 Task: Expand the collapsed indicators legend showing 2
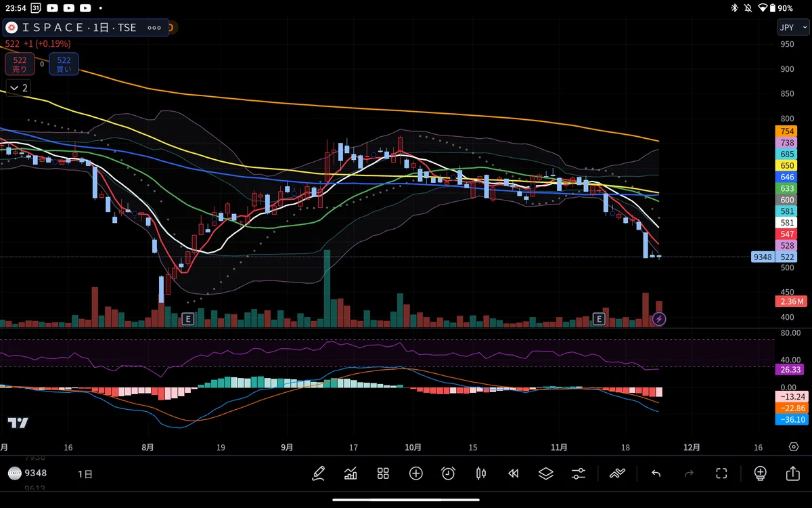(x=18, y=88)
